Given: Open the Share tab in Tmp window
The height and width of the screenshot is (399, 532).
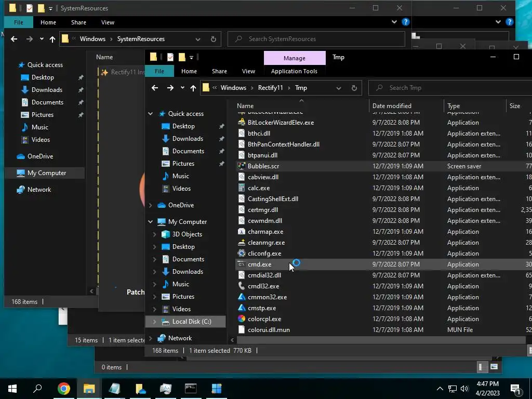Looking at the screenshot, I should (220, 71).
